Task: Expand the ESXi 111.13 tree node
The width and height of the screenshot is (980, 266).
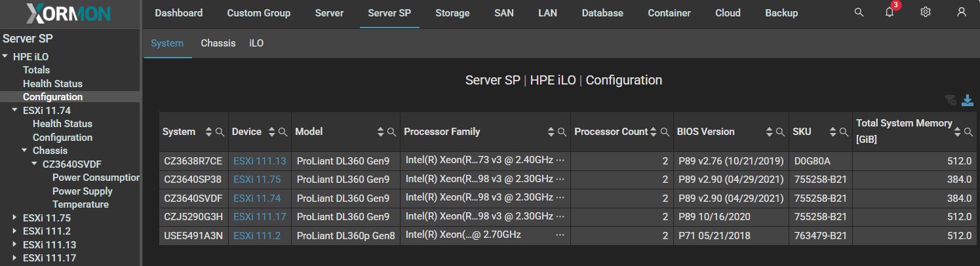Action: tap(15, 244)
